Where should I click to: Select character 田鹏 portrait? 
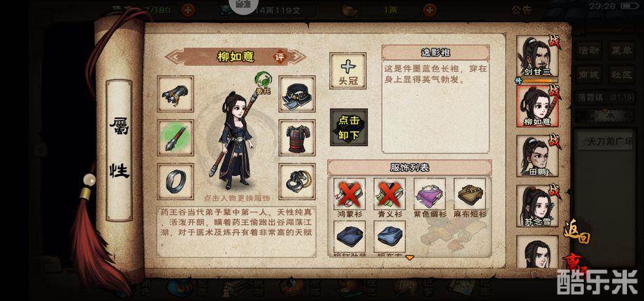[x=537, y=156]
